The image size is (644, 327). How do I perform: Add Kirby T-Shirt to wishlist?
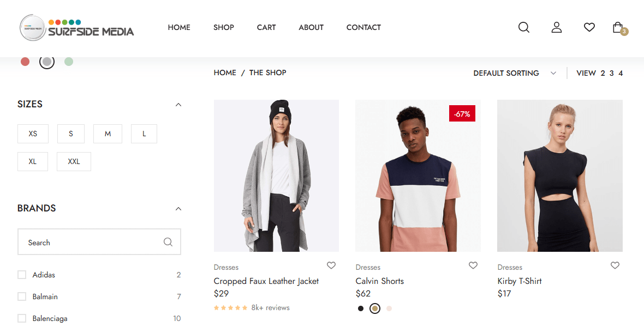pos(615,265)
